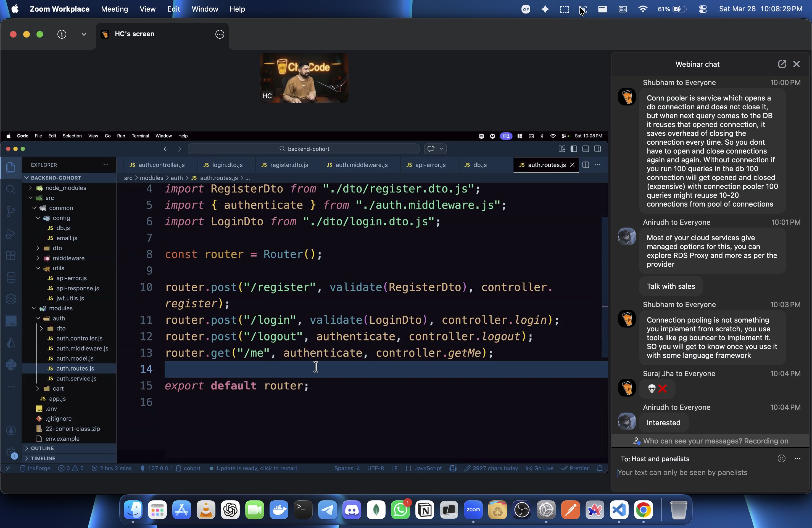Open Discord from the dock
812x528 pixels.
pyautogui.click(x=352, y=510)
